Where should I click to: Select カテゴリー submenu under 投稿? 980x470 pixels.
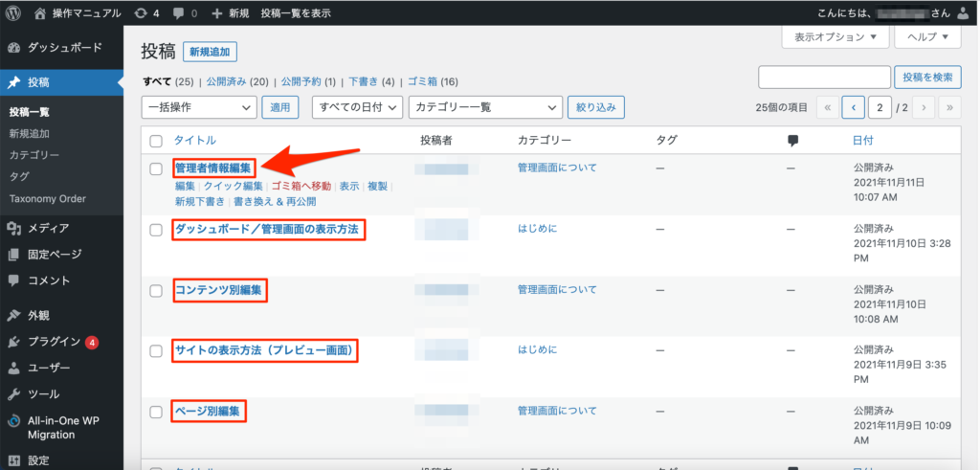pyautogui.click(x=34, y=155)
